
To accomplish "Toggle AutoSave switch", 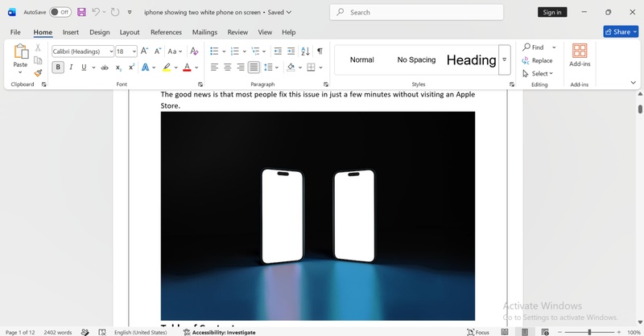I will [60, 12].
